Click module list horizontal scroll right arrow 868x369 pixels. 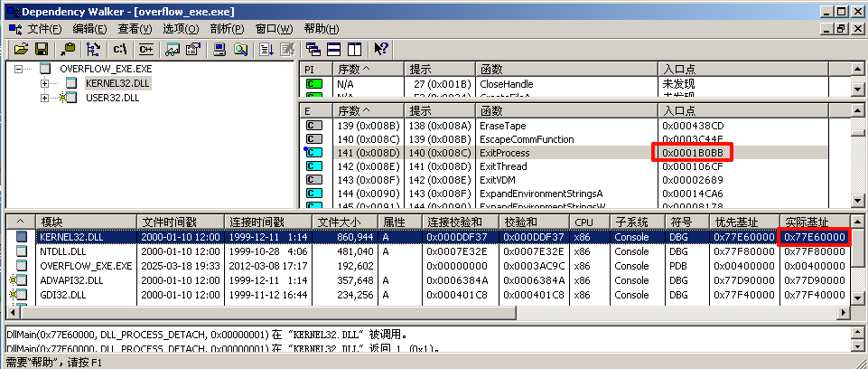844,313
